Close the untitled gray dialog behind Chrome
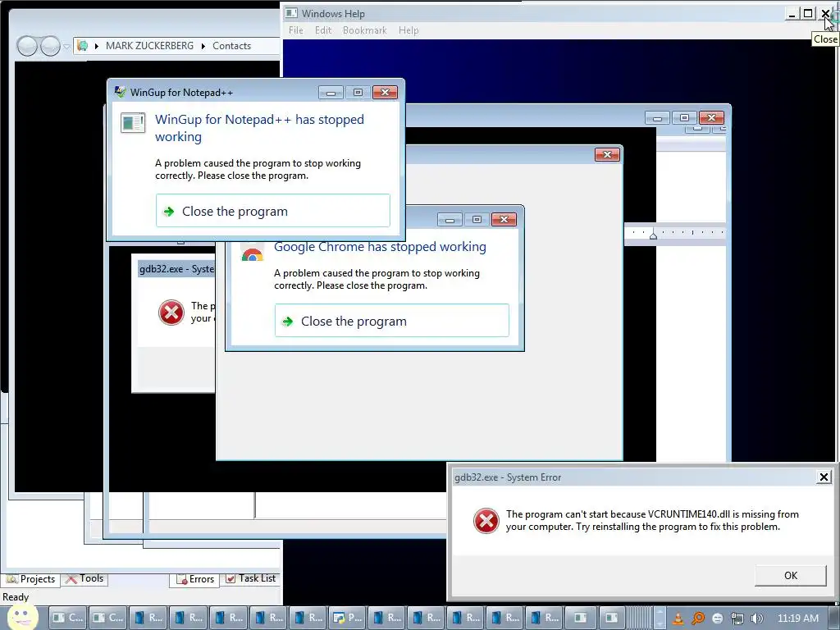840x630 pixels. pos(607,155)
